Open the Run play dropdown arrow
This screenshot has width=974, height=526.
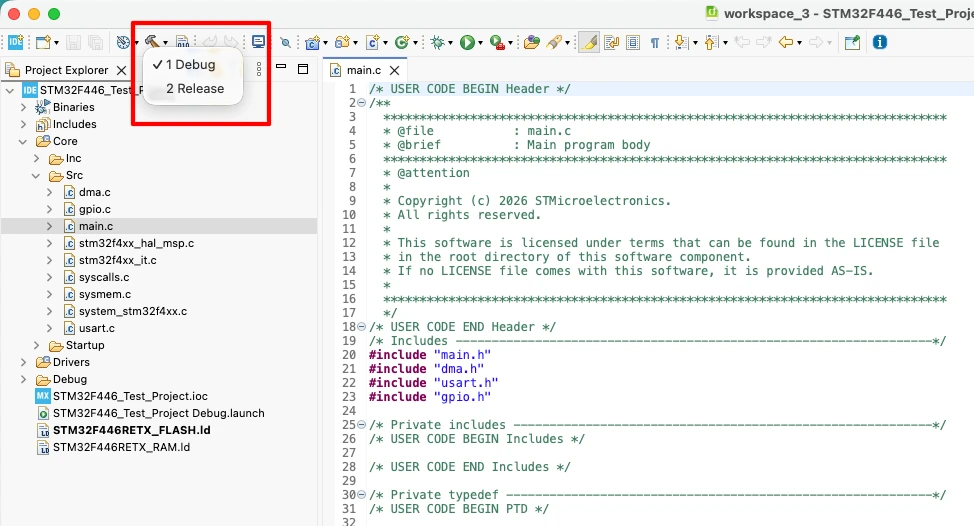pos(480,43)
